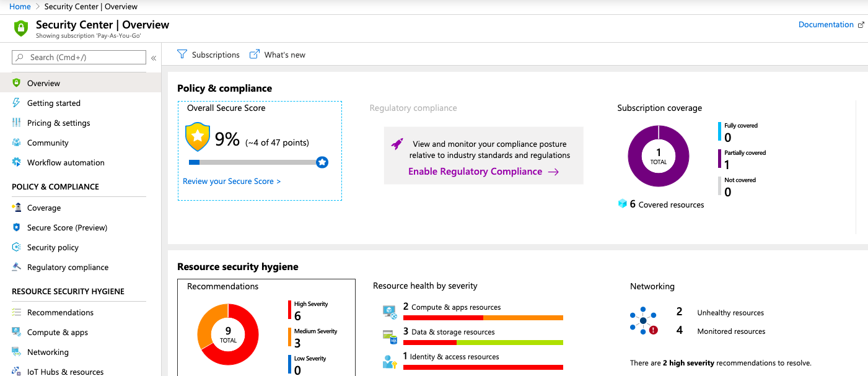Click Enable Regulatory Compliance link
The height and width of the screenshot is (376, 868).
coord(483,172)
